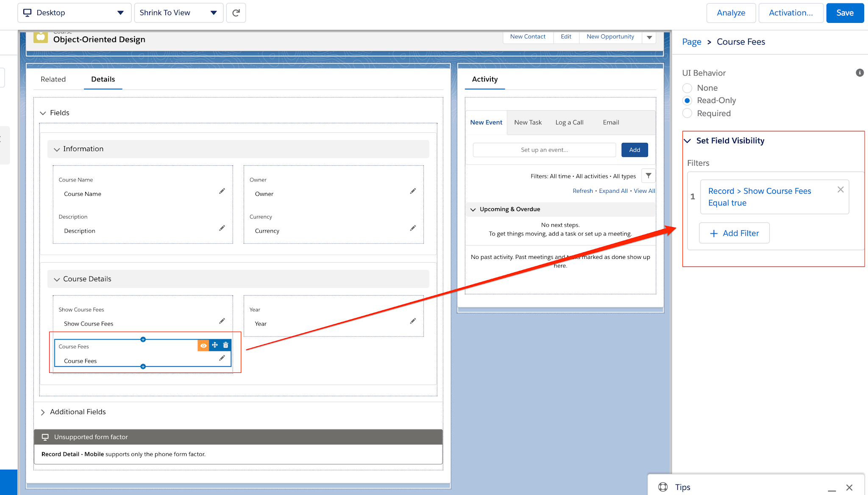Select the None UI Behavior option

tap(687, 88)
